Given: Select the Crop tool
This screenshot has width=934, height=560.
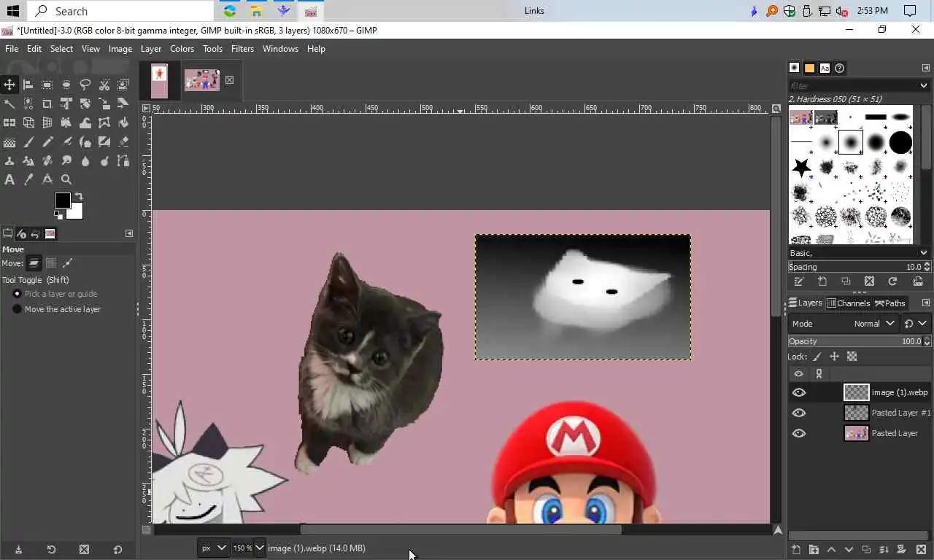Looking at the screenshot, I should [47, 104].
